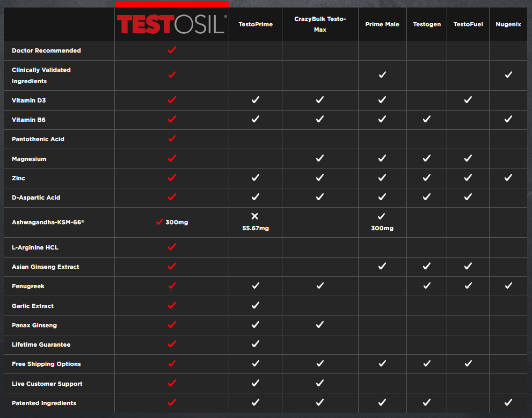Click the X mark under TestoPrime for Ashwagandha
The width and height of the screenshot is (532, 418).
coord(255,216)
